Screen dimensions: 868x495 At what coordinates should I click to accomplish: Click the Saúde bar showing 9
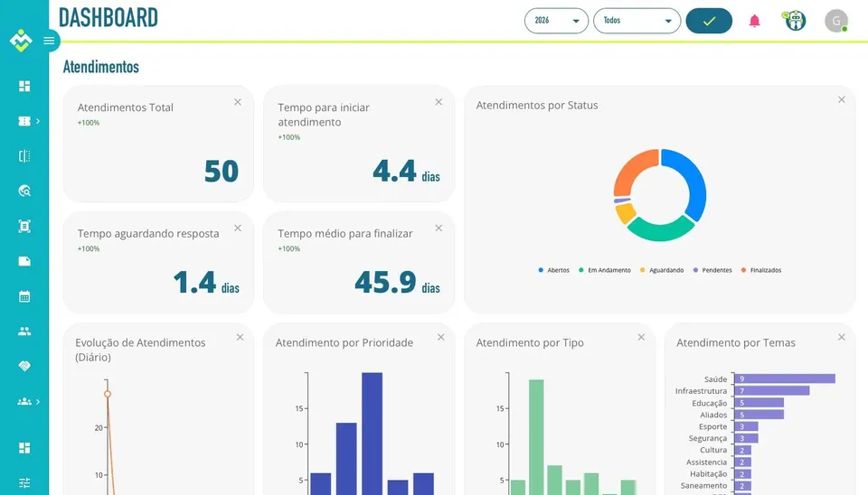coord(785,378)
